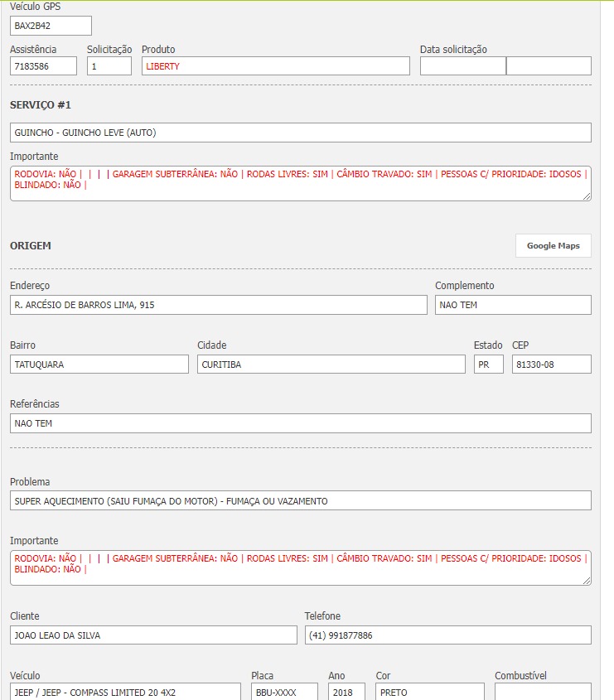The image size is (614, 700).
Task: Select the Placa field
Action: tap(284, 692)
